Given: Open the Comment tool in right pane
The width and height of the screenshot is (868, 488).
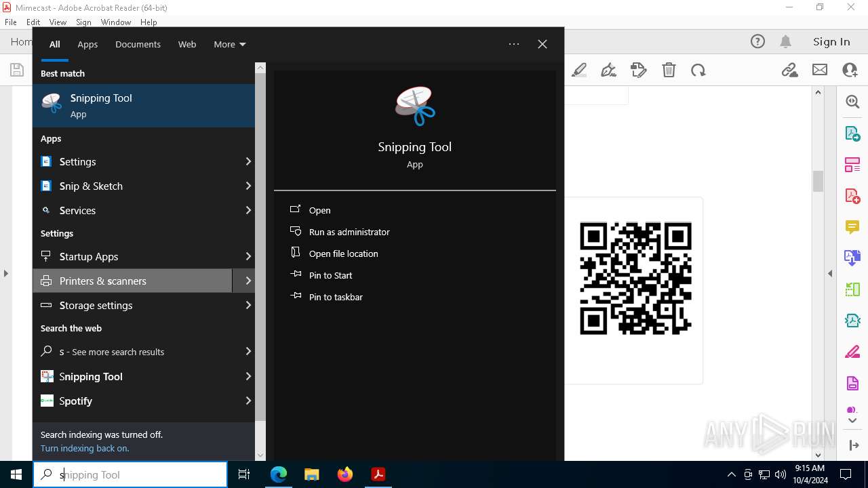Looking at the screenshot, I should [x=852, y=227].
